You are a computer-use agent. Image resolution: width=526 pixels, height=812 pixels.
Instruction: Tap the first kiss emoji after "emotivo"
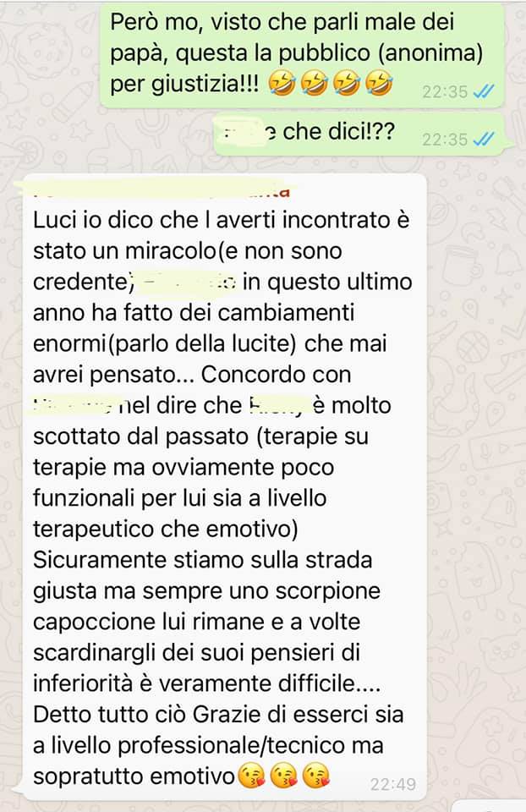click(252, 776)
